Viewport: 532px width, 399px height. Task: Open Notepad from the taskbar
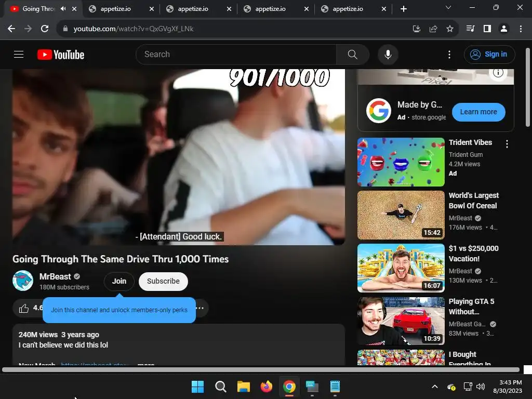pos(335,387)
